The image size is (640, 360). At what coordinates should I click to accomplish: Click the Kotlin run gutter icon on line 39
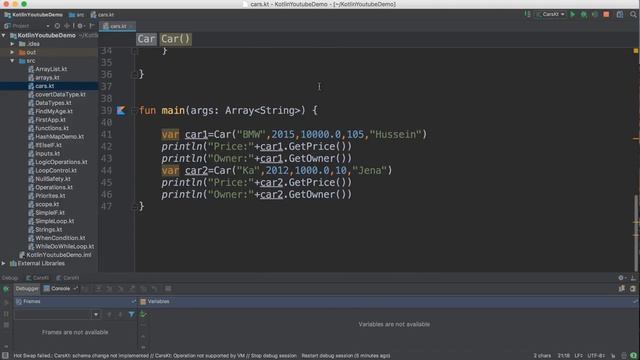[121, 110]
